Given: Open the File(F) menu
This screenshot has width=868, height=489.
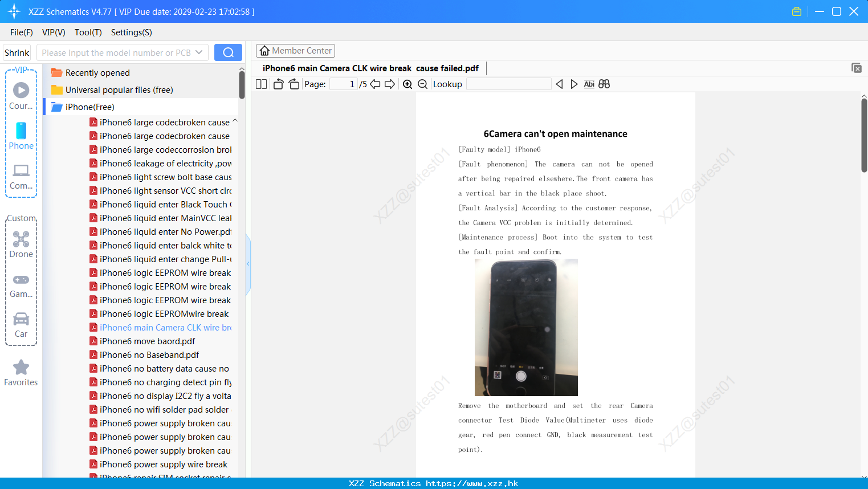Looking at the screenshot, I should pyautogui.click(x=22, y=32).
